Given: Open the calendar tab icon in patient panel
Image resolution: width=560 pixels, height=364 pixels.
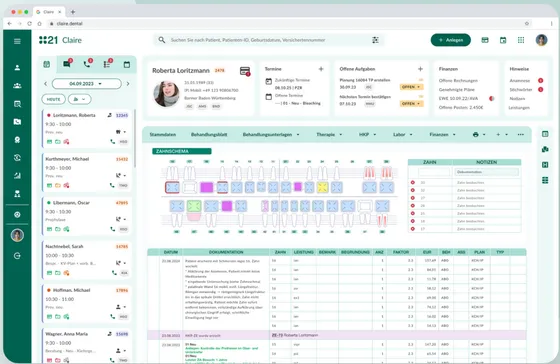Looking at the screenshot, I should click(127, 65).
